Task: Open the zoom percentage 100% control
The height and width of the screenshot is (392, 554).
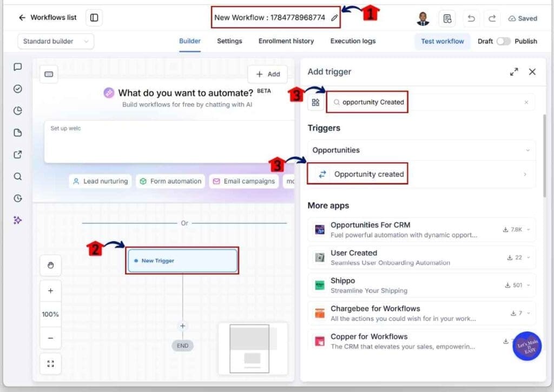Action: (50, 314)
